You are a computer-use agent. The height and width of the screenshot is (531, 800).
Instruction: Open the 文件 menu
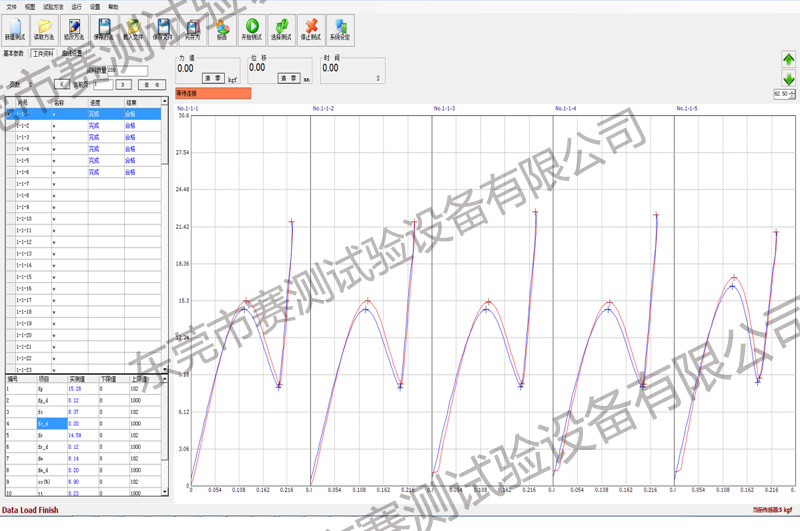coord(12,5)
